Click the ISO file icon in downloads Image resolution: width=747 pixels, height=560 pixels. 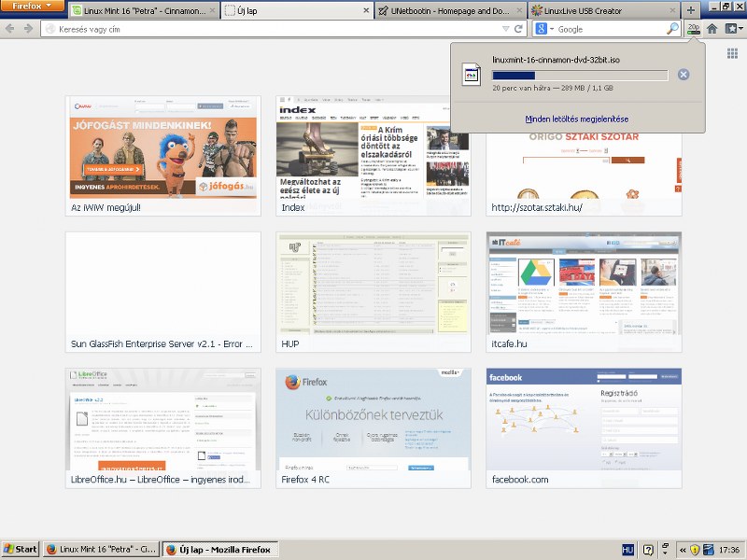(472, 75)
